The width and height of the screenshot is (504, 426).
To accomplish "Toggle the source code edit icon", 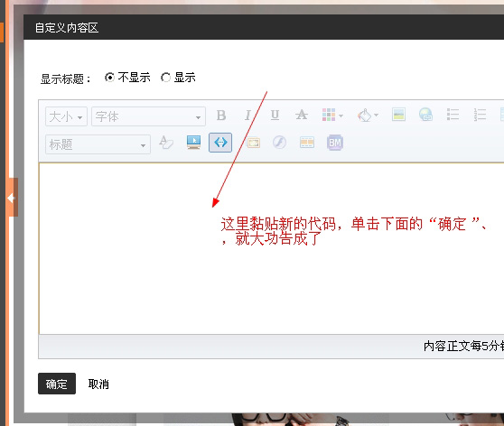I will 220,143.
